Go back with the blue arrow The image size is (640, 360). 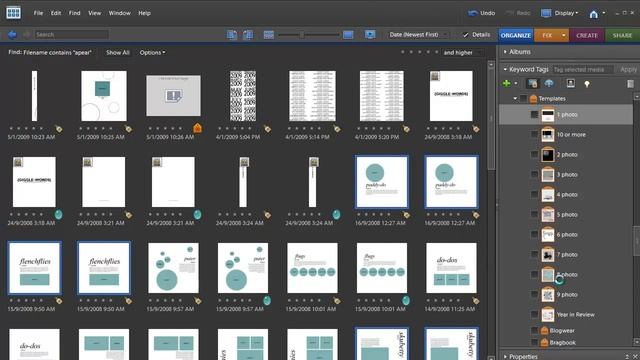click(12, 35)
